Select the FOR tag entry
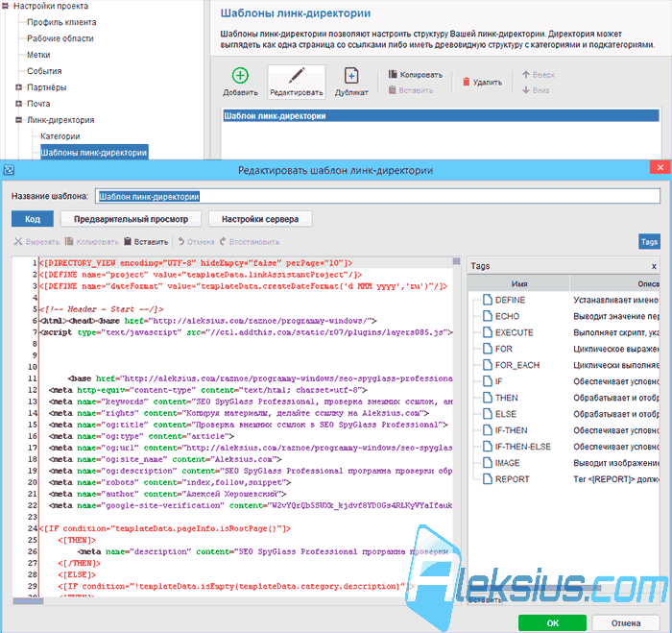Viewport: 672px width, 633px height. [x=504, y=349]
